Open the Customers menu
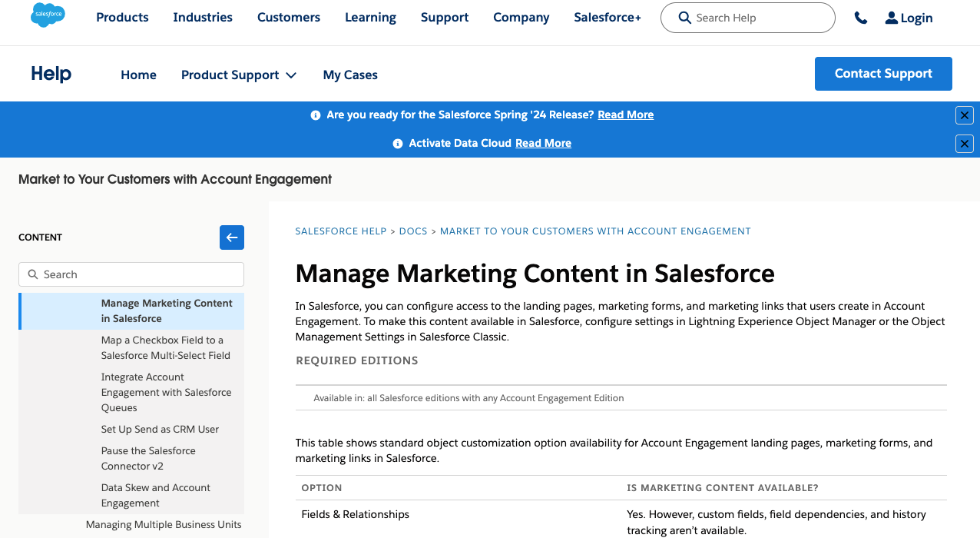The image size is (980, 538). (289, 17)
